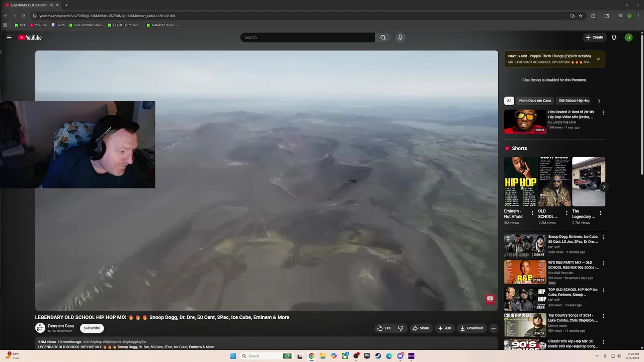Open Top Country Songs 2024 thumbnail
The width and height of the screenshot is (644, 362).
tap(525, 325)
